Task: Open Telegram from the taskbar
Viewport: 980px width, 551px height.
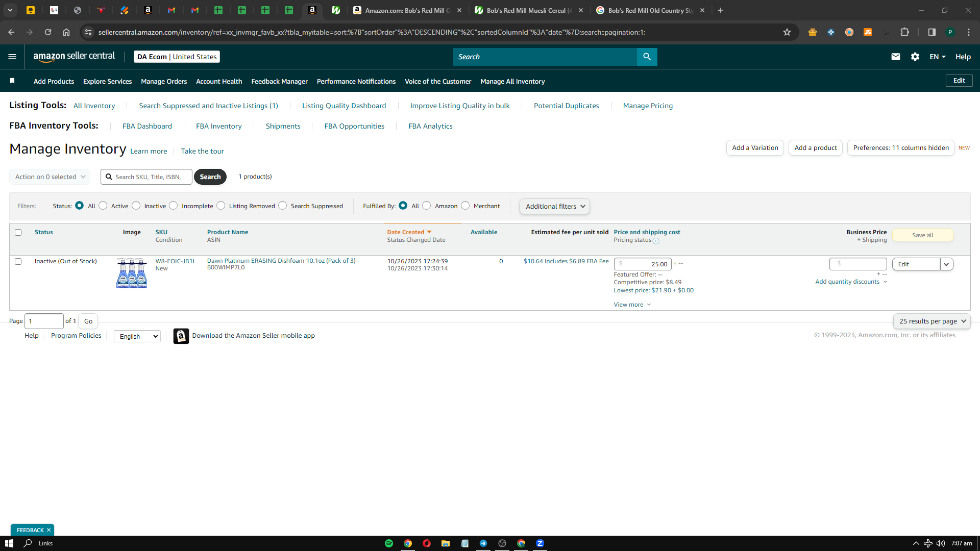Action: pos(483,543)
